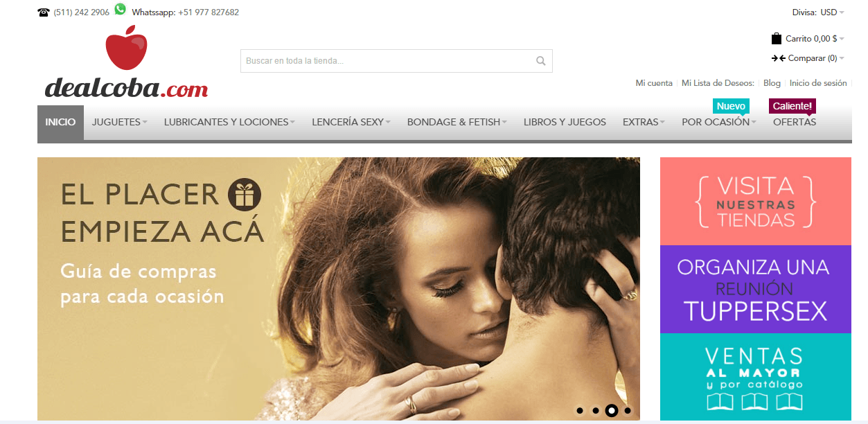Screen dimensions: 868x424
Task: Click the 'El placer empieza acá' main banner
Action: point(339,289)
